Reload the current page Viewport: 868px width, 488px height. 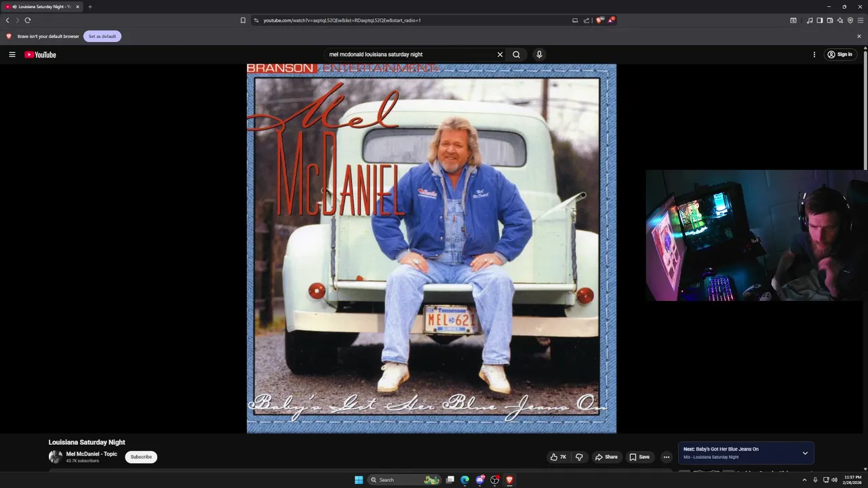pyautogui.click(x=28, y=20)
